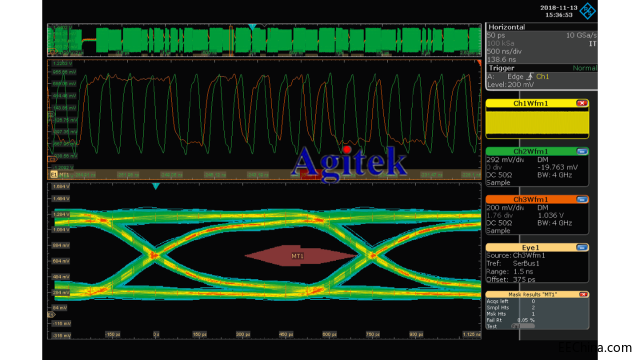The width and height of the screenshot is (640, 360).
Task: Click the Rohde & Schwarz logo icon
Action: (588, 11)
